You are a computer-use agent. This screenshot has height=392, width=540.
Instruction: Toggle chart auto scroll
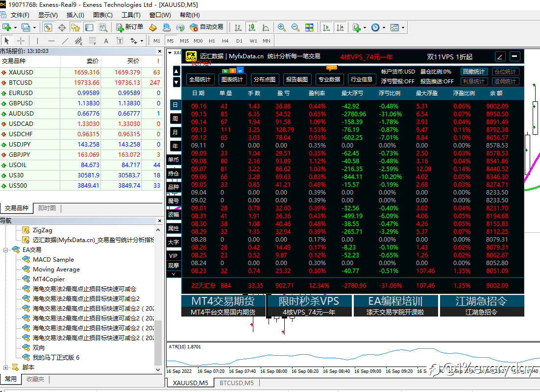[326, 27]
